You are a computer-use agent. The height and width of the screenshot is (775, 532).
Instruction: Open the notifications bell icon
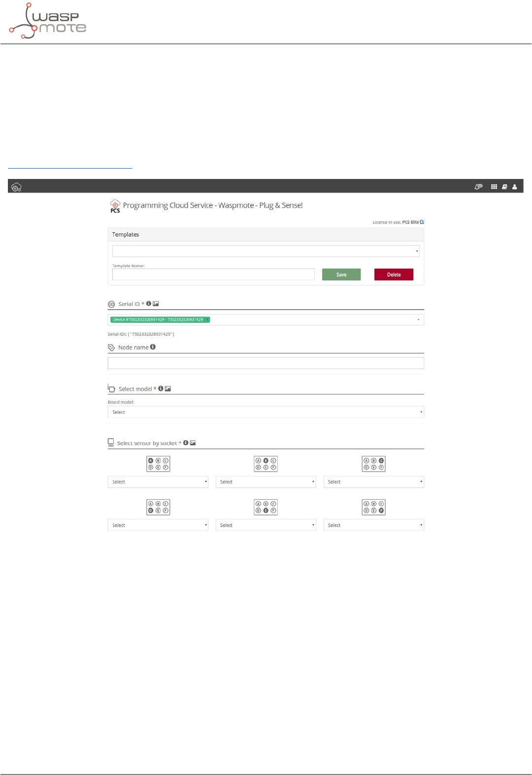pyautogui.click(x=478, y=187)
